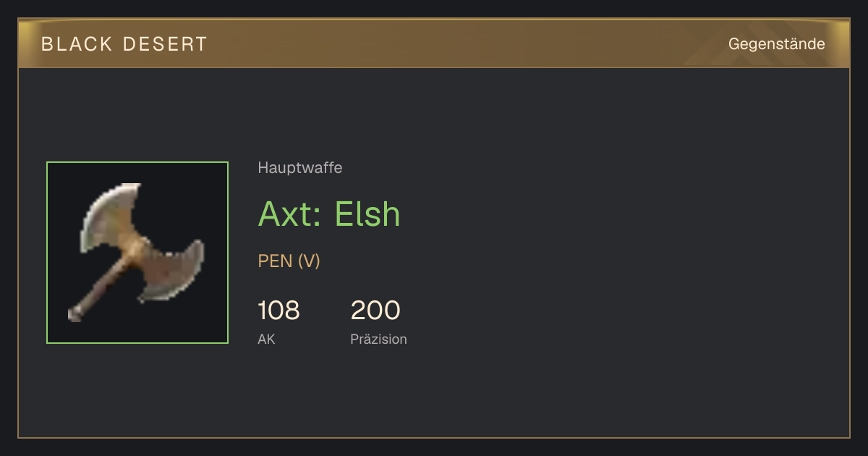868x456 pixels.
Task: Click the BLACK DESERT title text
Action: [x=124, y=44]
